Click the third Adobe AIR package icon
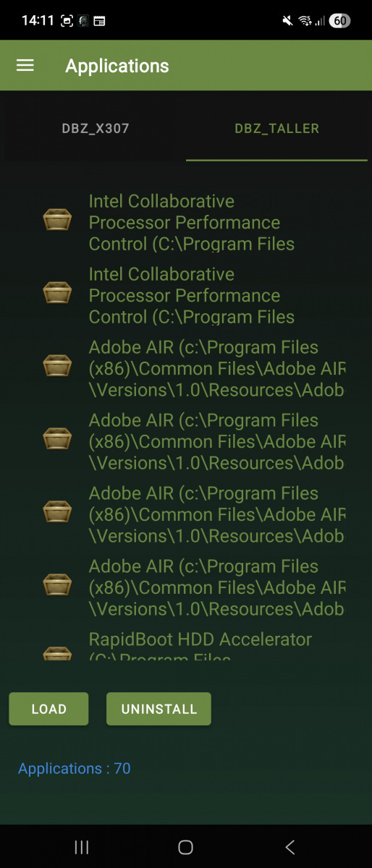This screenshot has width=372, height=868. pos(57,512)
